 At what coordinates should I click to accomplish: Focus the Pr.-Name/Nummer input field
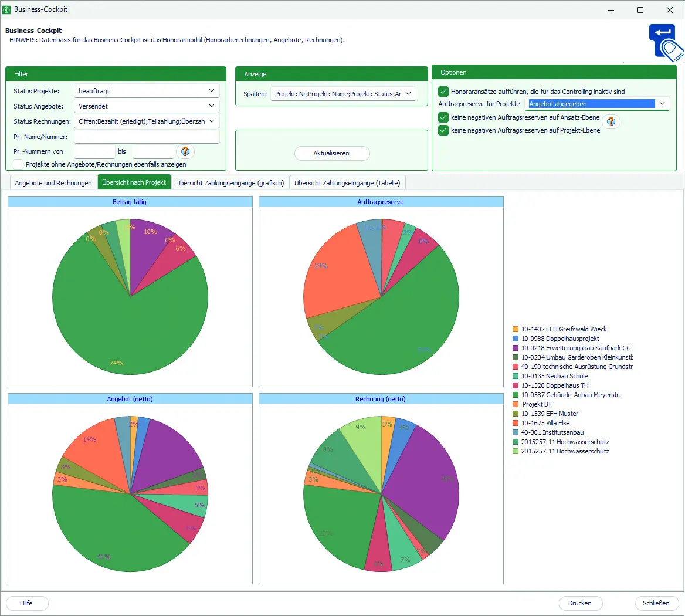[x=147, y=137]
